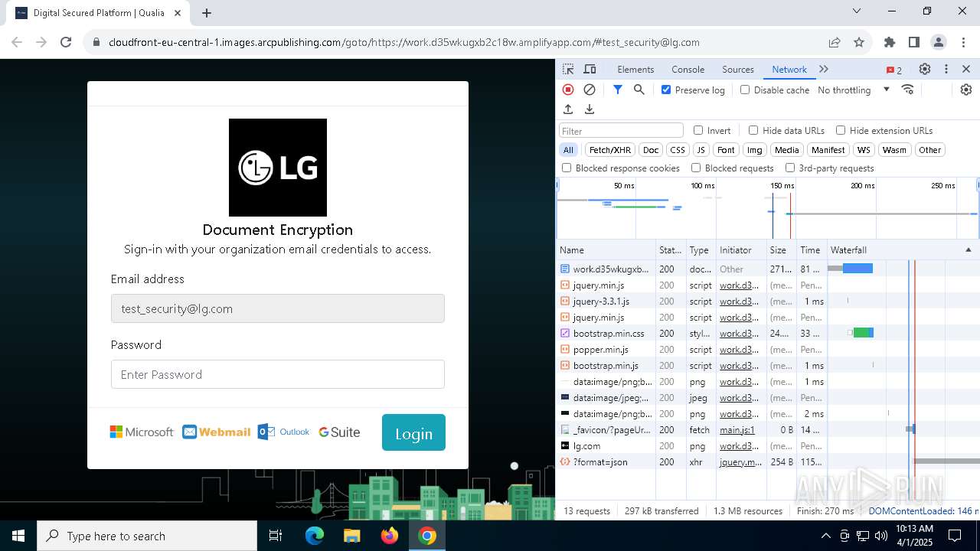Check Hide extension URLs
Screen dimensions: 980x551
[x=841, y=130]
